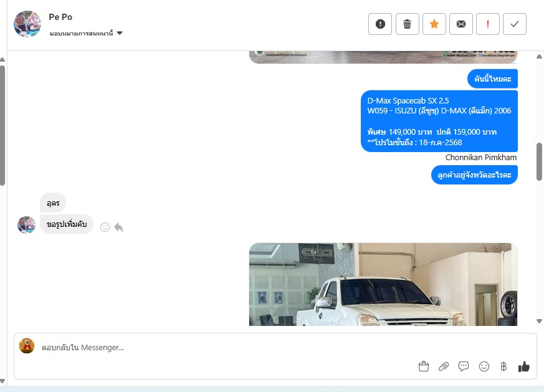Image resolution: width=544 pixels, height=392 pixels.
Task: Open the shopping bag icon in reply box
Action: point(424,366)
